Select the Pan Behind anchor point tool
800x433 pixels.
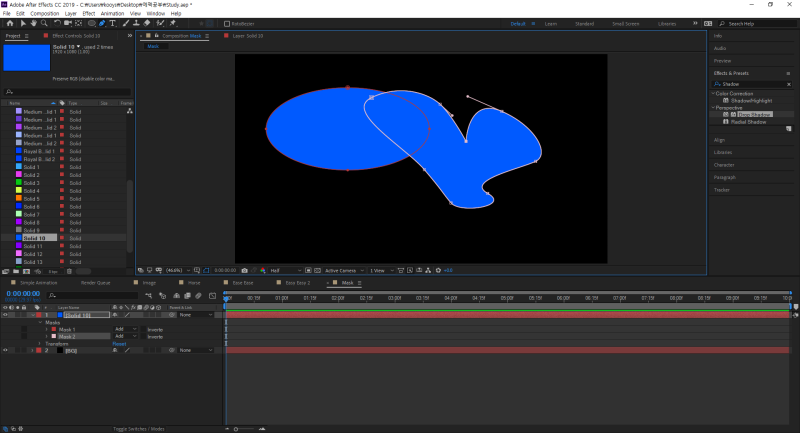pos(79,23)
